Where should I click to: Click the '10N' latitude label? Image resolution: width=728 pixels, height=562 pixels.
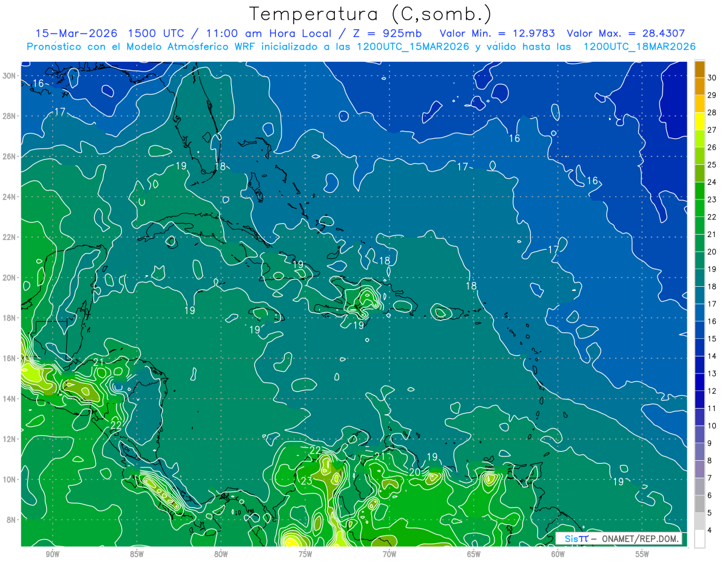pos(10,479)
